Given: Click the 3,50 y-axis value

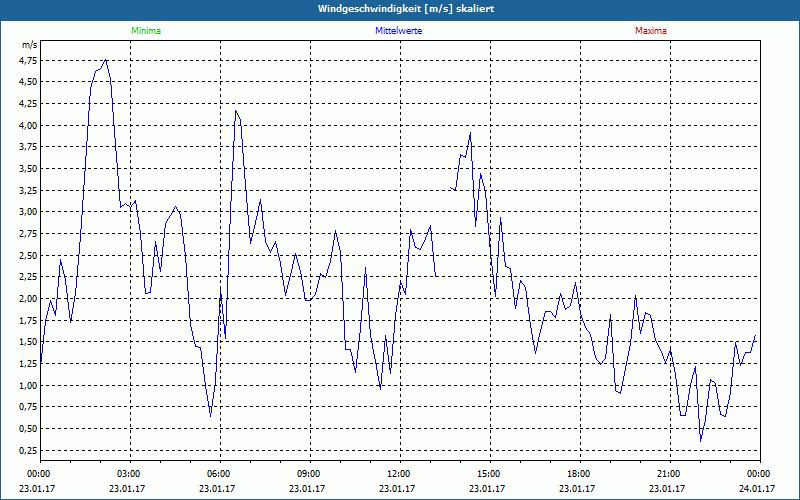Looking at the screenshot, I should [x=28, y=169].
